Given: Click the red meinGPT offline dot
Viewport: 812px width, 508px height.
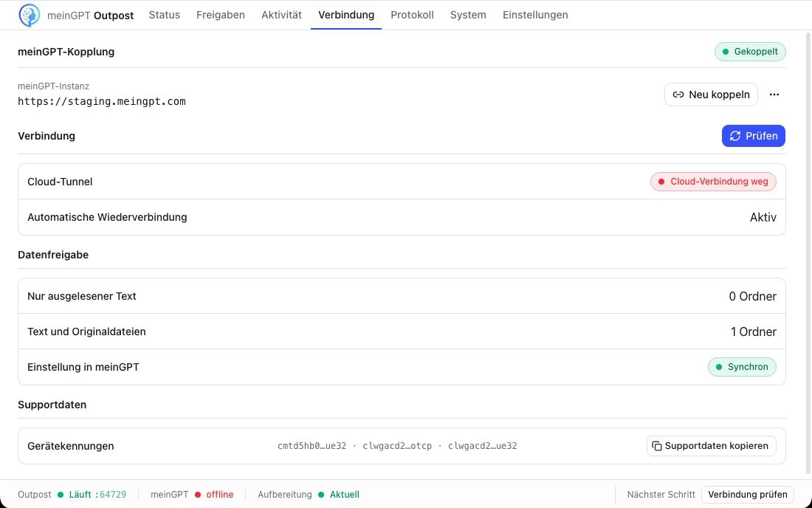Looking at the screenshot, I should coord(198,495).
